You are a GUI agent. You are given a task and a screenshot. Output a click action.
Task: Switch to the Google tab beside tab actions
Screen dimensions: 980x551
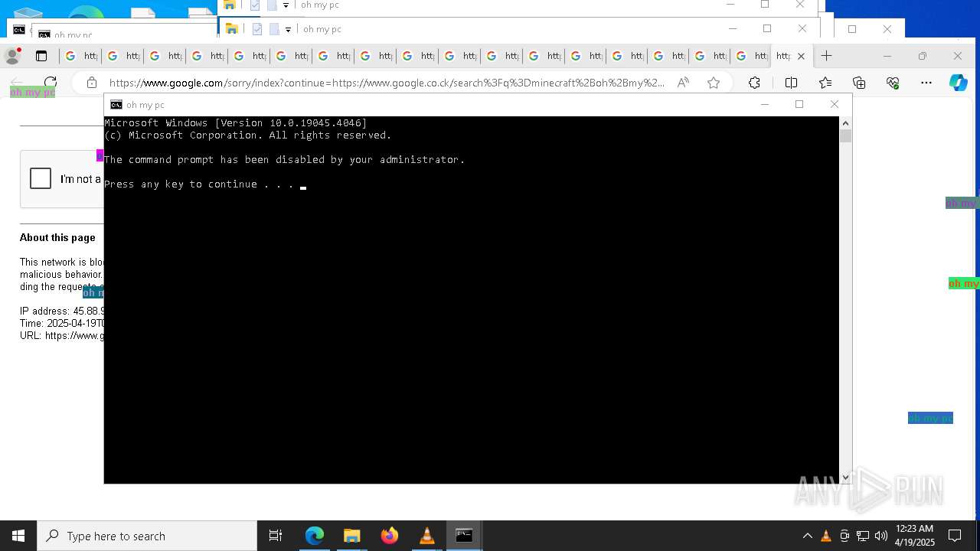[81, 56]
